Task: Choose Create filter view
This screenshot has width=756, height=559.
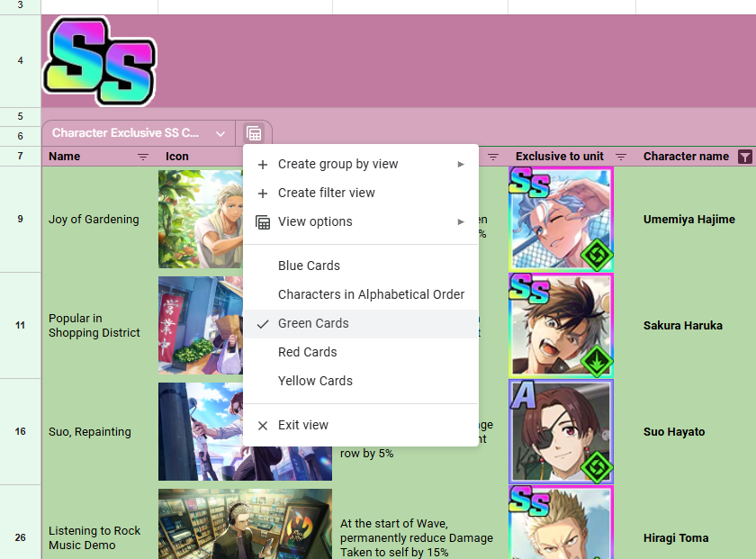Action: 361,193
